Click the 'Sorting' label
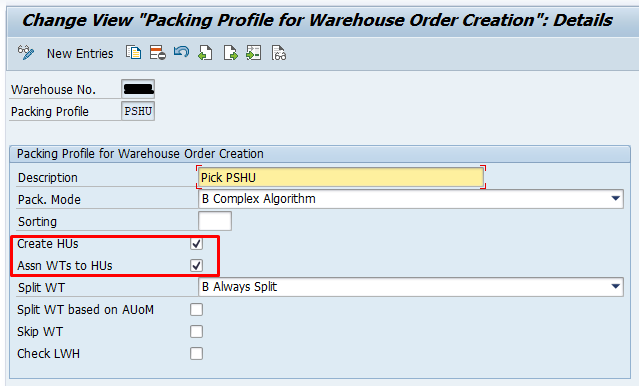Image resolution: width=639 pixels, height=386 pixels. [37, 222]
